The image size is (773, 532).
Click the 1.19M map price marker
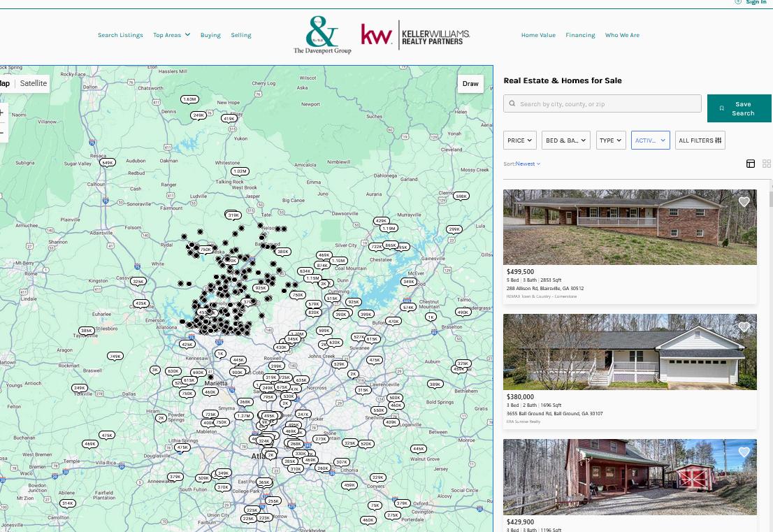click(389, 229)
